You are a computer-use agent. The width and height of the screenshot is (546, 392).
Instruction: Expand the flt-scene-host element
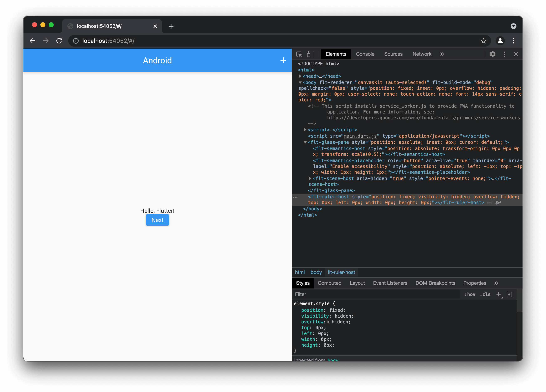(x=310, y=179)
